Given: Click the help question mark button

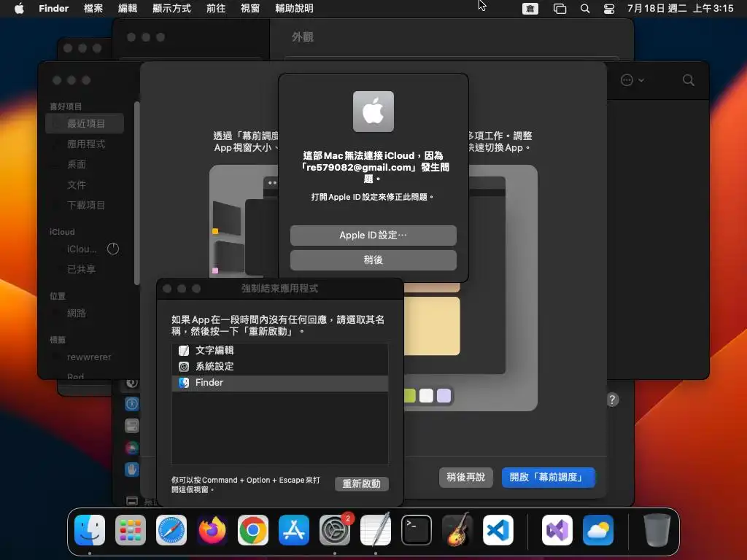Looking at the screenshot, I should pos(613,400).
